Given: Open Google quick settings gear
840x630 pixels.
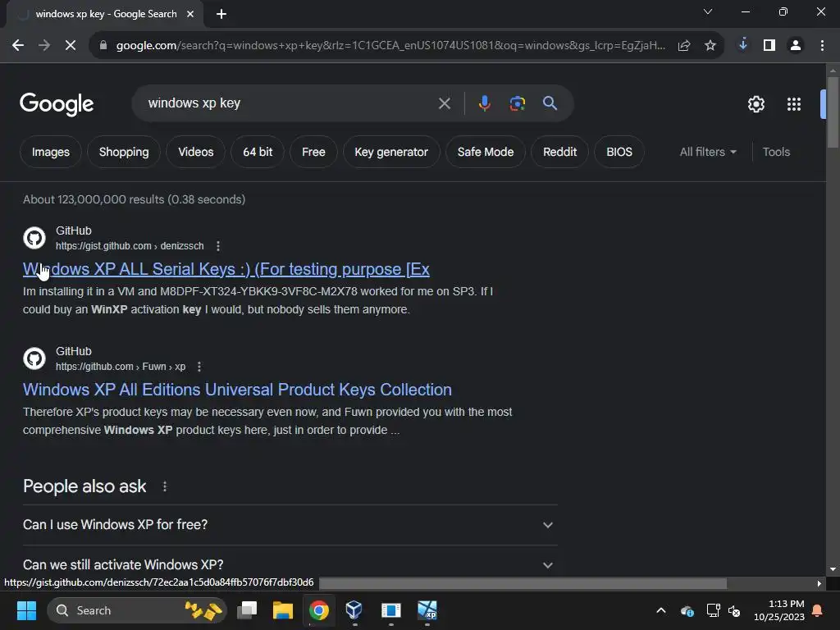Looking at the screenshot, I should pos(756,104).
